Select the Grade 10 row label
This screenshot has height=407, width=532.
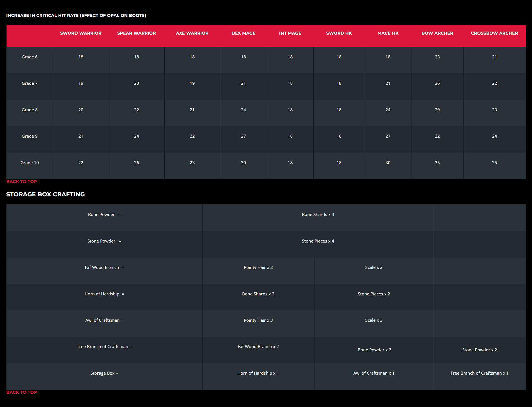(30, 163)
